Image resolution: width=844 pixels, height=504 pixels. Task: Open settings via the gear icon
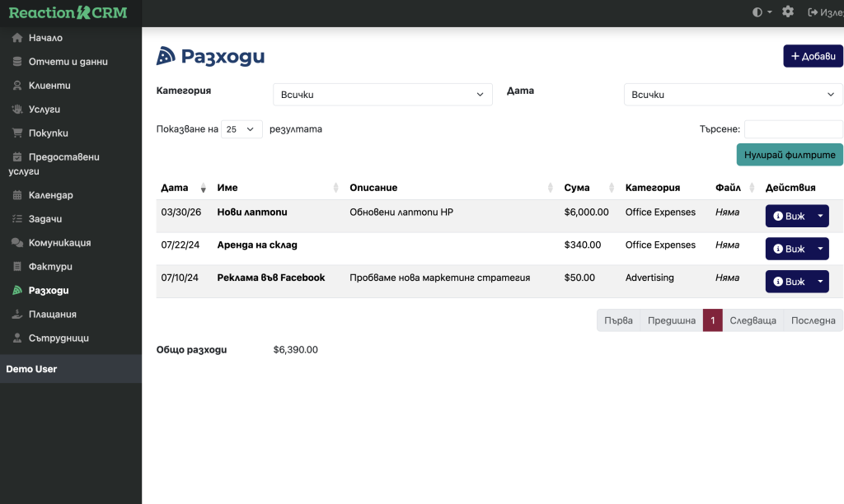click(788, 12)
